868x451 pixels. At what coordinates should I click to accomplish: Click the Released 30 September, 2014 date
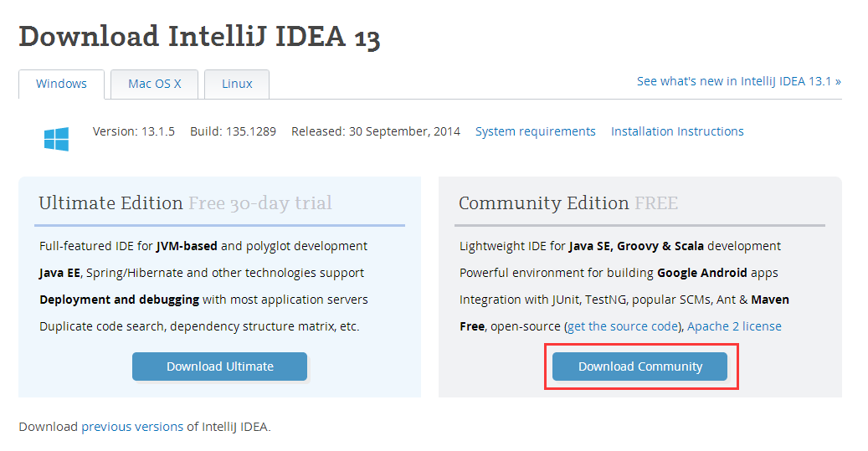[x=376, y=131]
